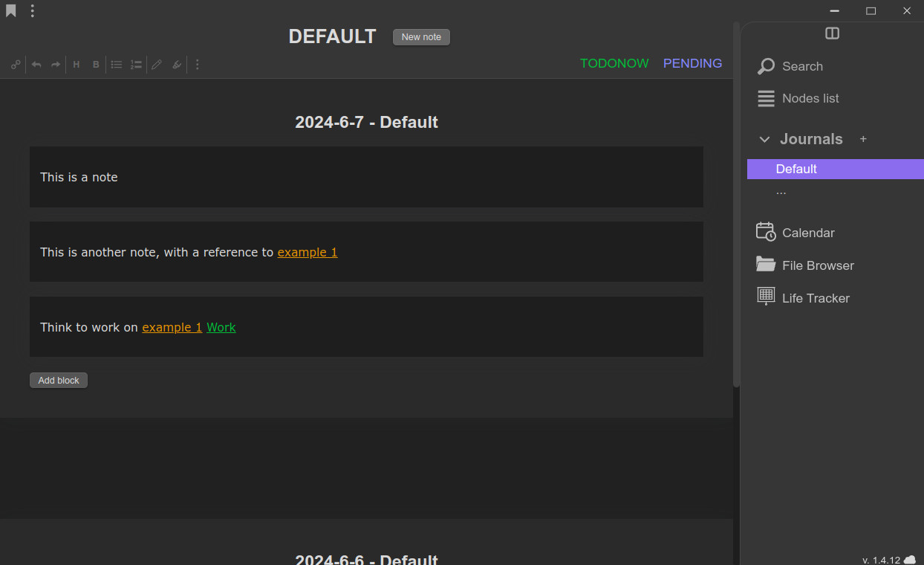Viewport: 924px width, 565px height.
Task: Click the 2024-6-7 - Default heading
Action: coord(366,122)
